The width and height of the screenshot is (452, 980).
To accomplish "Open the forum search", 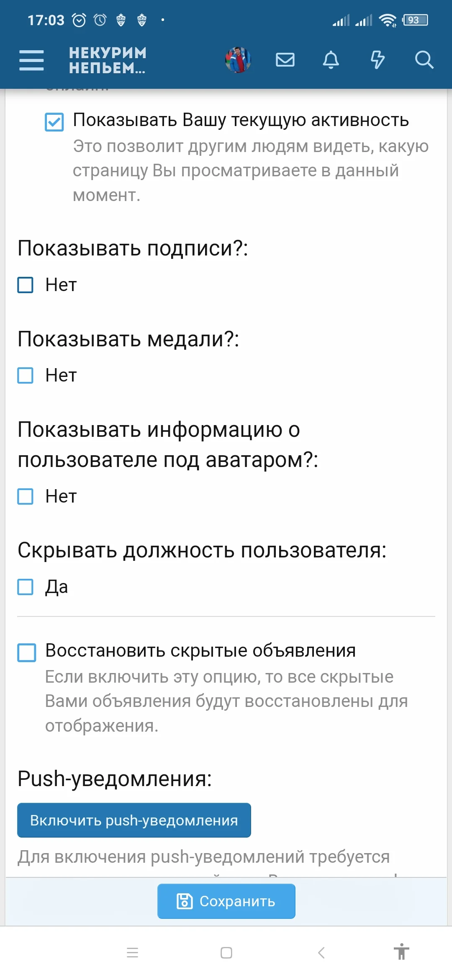I will tap(424, 60).
